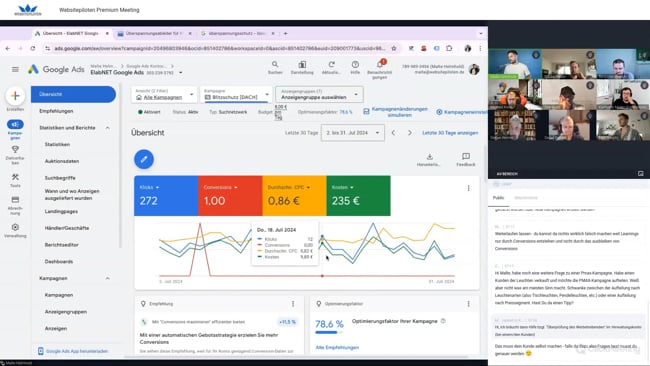Click the Feedback icon

466,156
